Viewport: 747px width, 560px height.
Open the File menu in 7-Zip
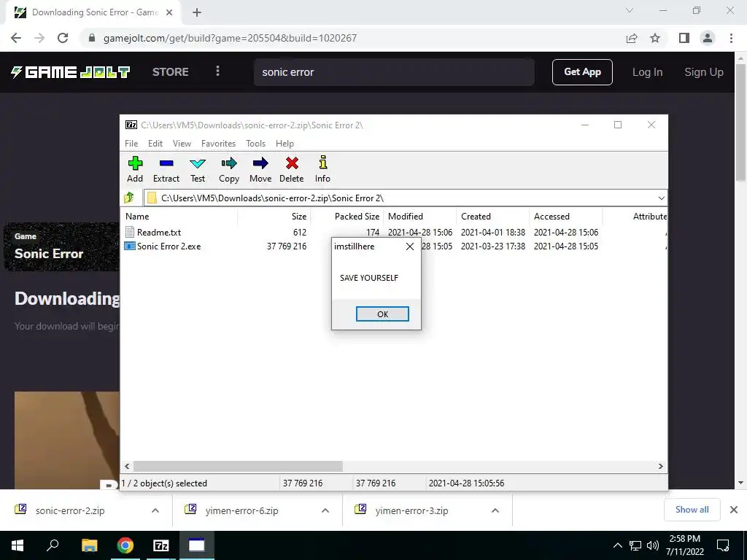click(x=131, y=144)
